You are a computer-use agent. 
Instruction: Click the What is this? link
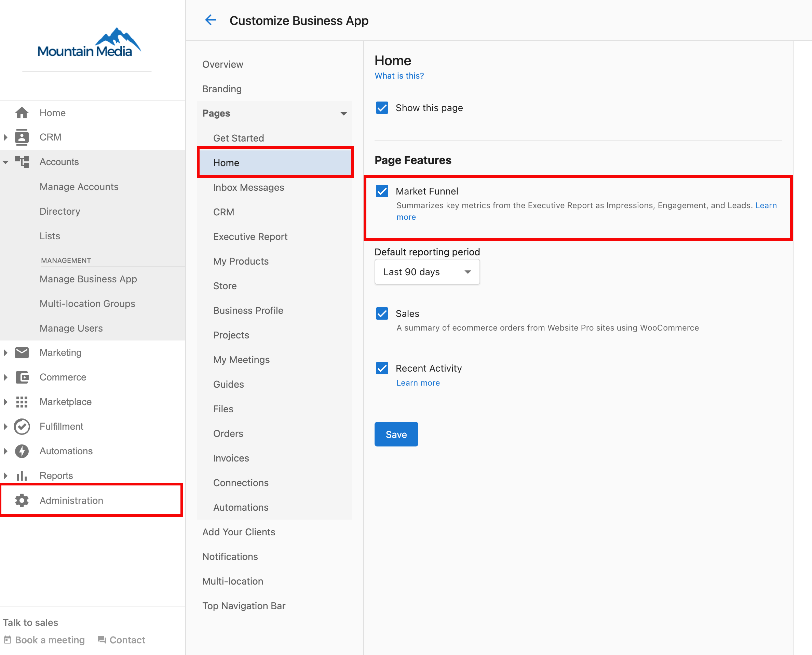coord(399,76)
